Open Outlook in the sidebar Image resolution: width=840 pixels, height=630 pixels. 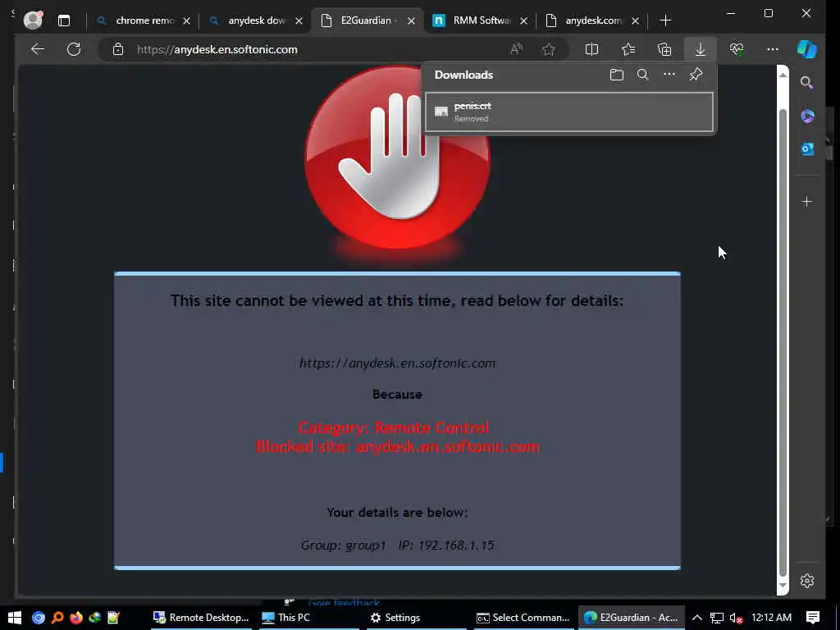tap(807, 149)
